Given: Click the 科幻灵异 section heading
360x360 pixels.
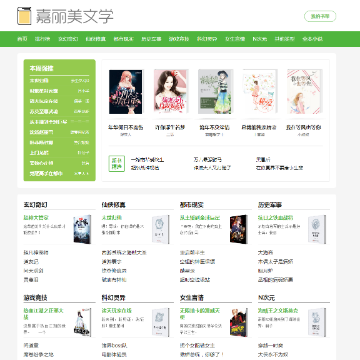Looking at the screenshot, I should (x=113, y=297).
